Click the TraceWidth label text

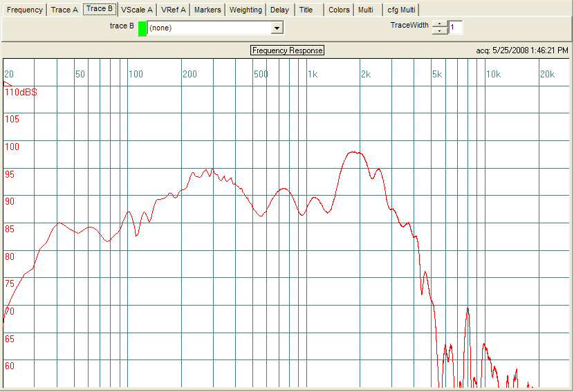pyautogui.click(x=409, y=25)
